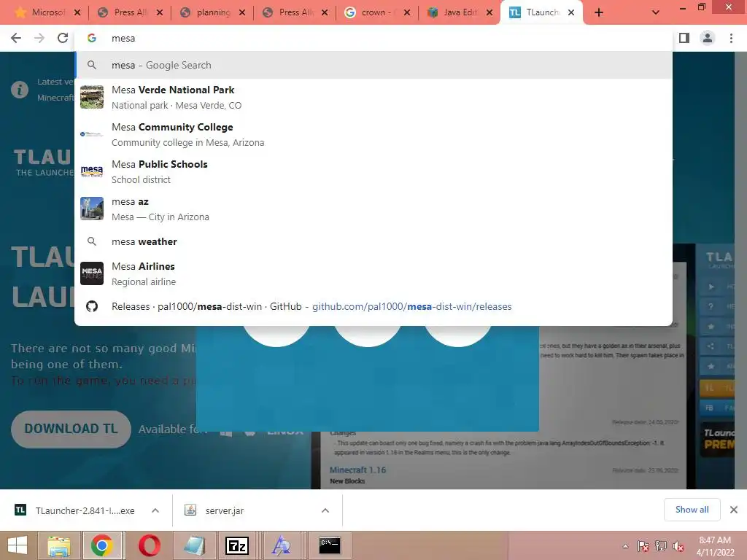Click the Chrome taskbar icon
The height and width of the screenshot is (560, 747).
tap(102, 545)
